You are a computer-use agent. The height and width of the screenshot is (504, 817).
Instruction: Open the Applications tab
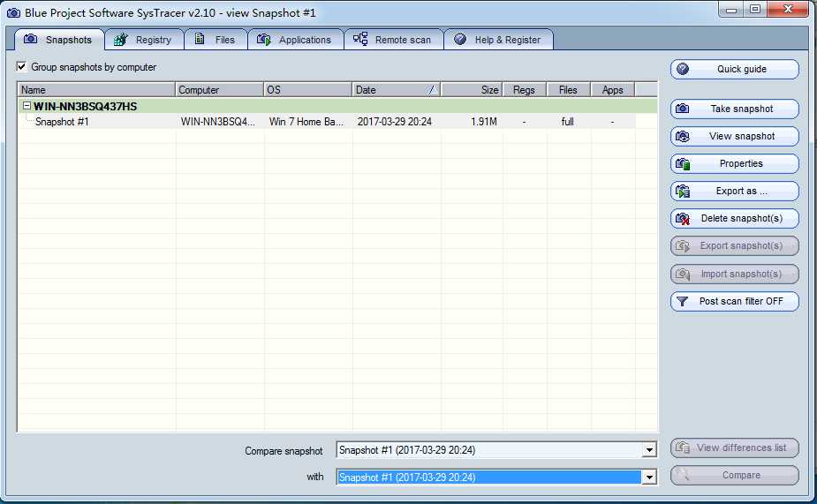point(296,40)
